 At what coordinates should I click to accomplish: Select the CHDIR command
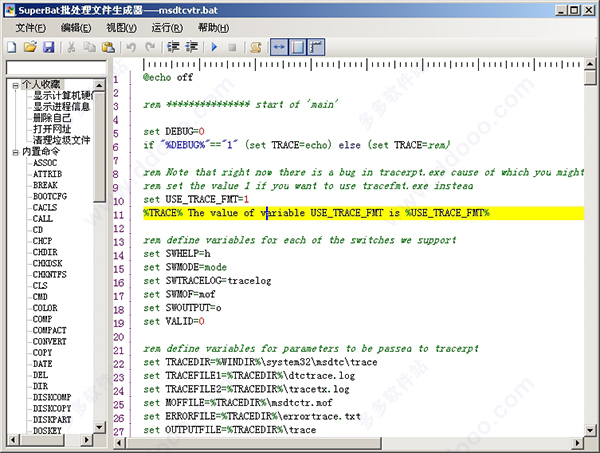point(45,252)
